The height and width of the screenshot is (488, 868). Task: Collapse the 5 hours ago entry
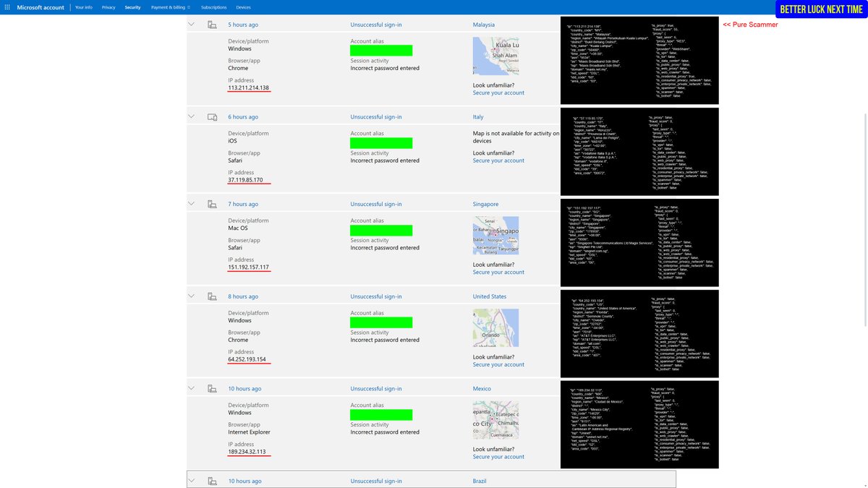click(192, 25)
